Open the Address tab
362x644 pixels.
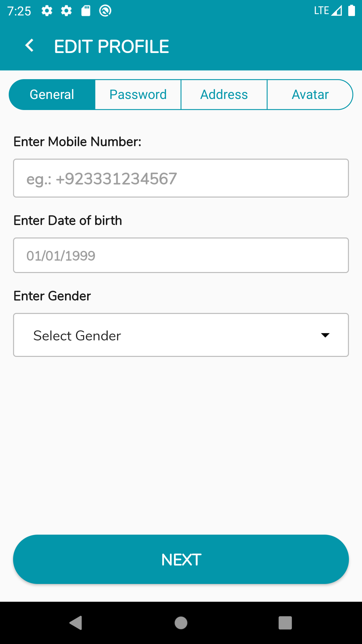224,95
